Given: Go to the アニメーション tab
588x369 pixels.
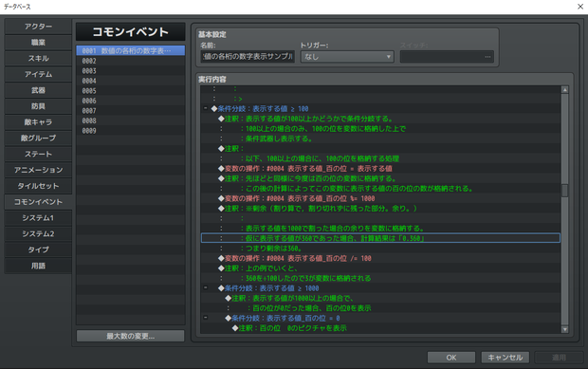Looking at the screenshot, I should click(38, 170).
